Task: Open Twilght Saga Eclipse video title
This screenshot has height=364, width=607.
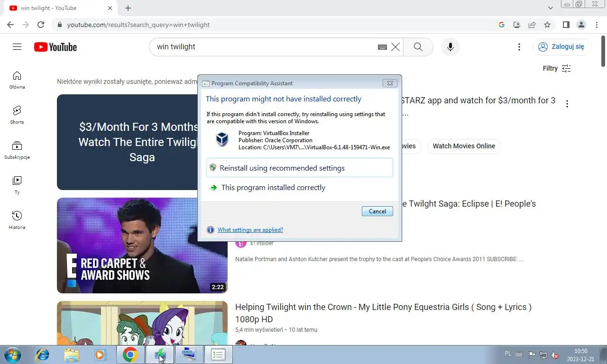Action: point(469,204)
